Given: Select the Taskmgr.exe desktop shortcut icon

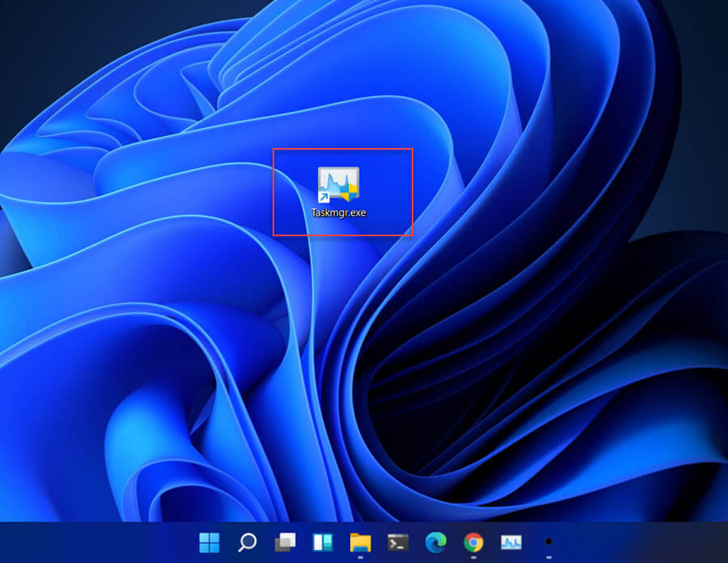Looking at the screenshot, I should pos(338,184).
